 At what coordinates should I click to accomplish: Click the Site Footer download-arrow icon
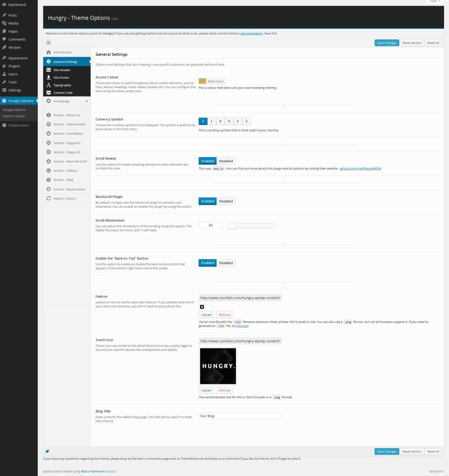48,78
